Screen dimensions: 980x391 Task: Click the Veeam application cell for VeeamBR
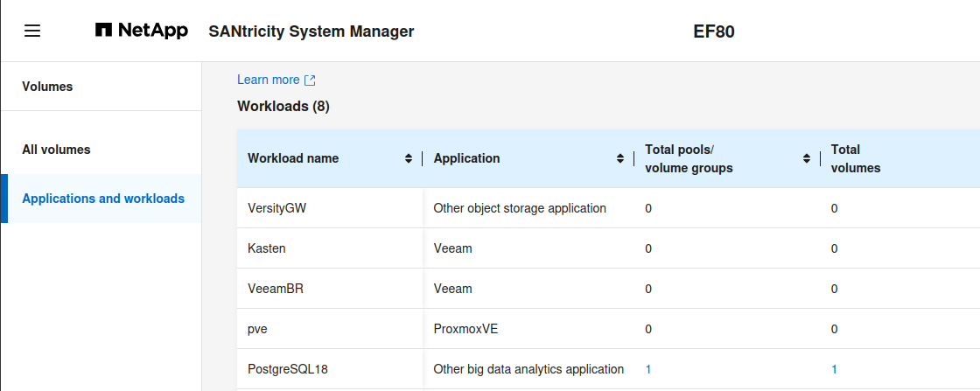pyautogui.click(x=452, y=290)
